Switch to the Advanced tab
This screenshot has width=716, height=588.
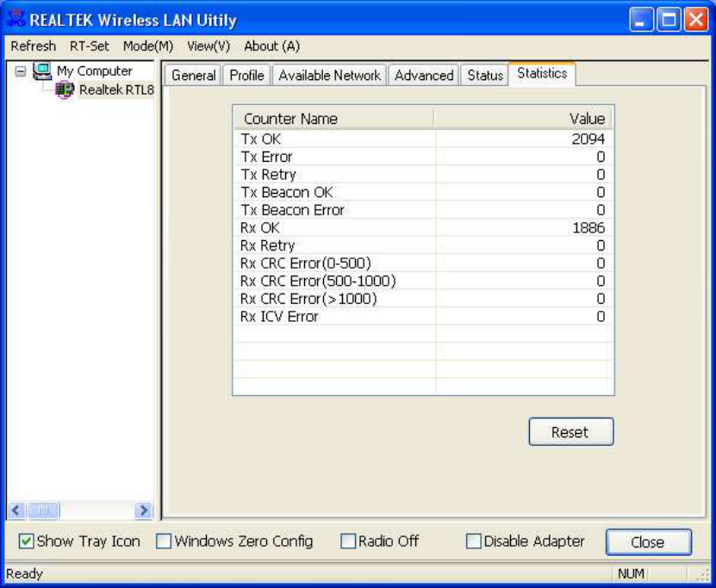point(424,75)
